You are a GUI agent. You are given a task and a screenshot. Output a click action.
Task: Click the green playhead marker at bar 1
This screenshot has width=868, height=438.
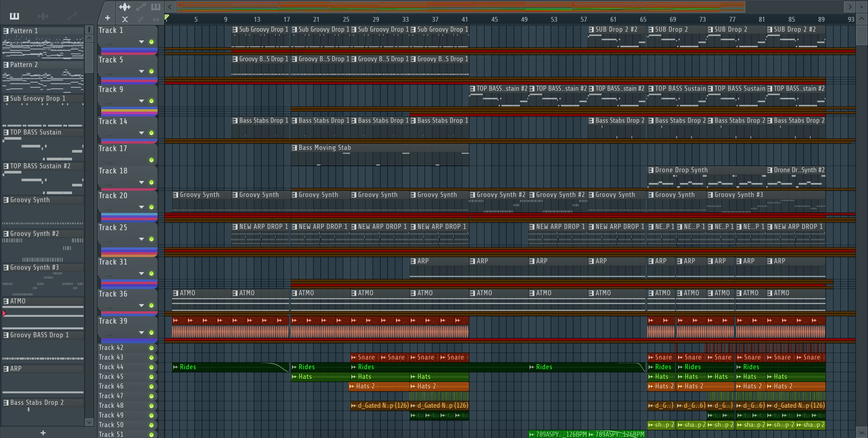coord(167,17)
